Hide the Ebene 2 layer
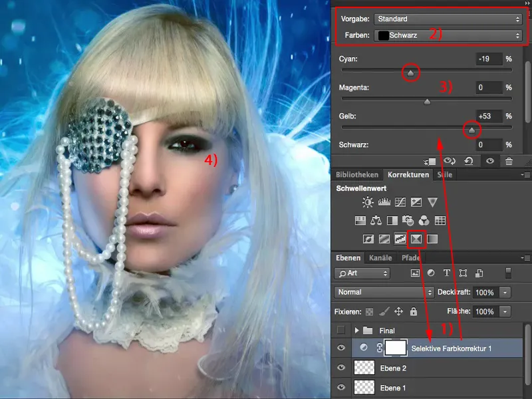Image resolution: width=532 pixels, height=399 pixels. click(341, 368)
